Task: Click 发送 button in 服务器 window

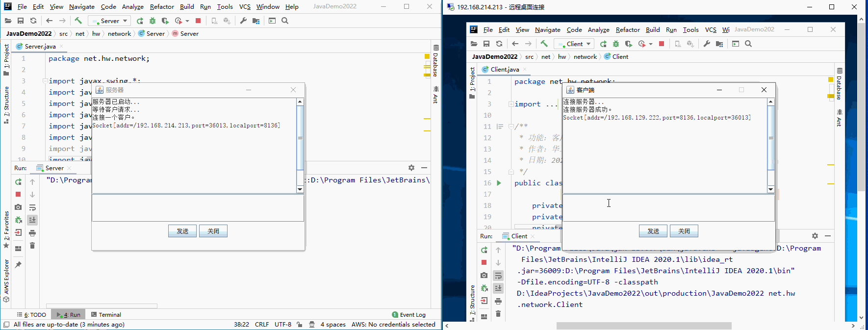Action: tap(182, 231)
